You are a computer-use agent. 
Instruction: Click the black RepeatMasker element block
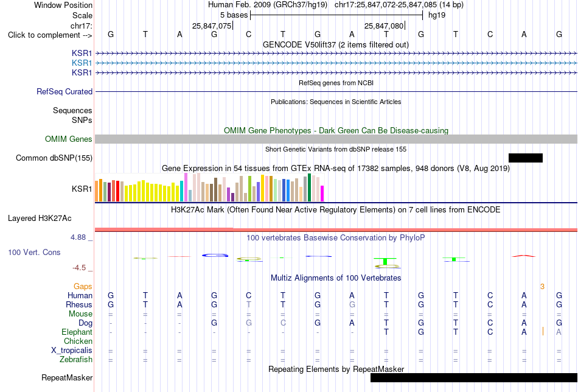474,377
